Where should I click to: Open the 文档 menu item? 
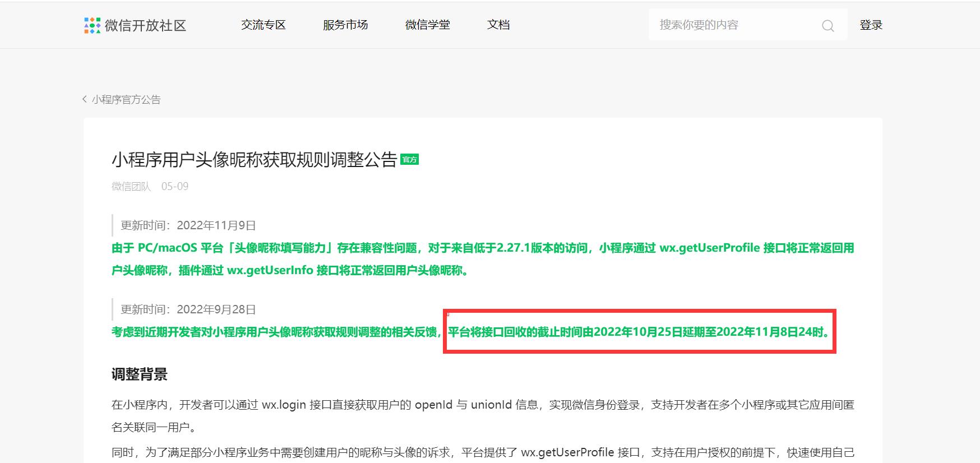498,25
